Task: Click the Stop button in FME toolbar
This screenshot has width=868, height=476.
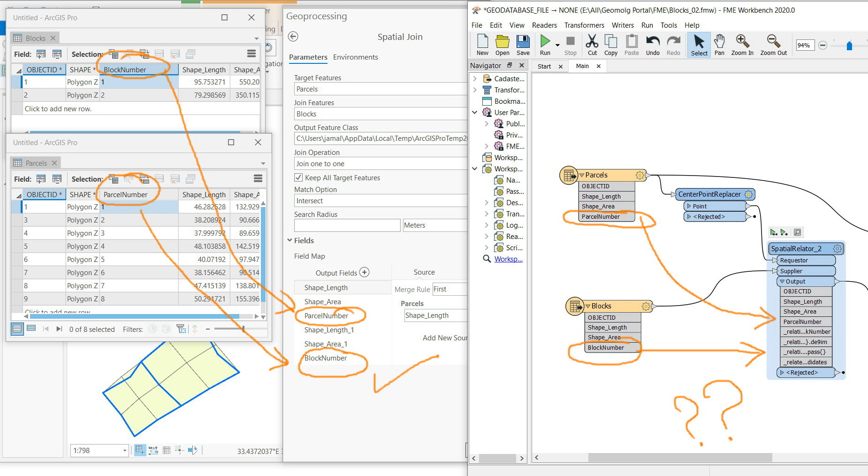Action: (x=571, y=45)
